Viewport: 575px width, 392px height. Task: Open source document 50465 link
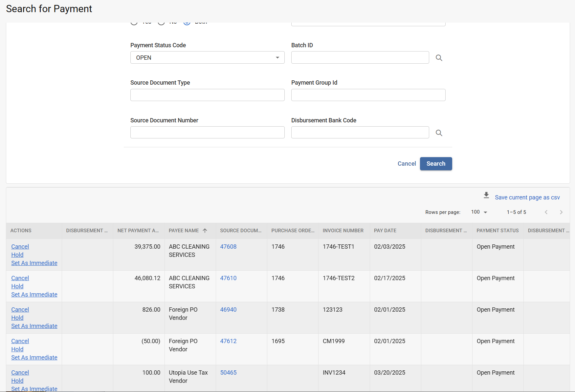228,373
